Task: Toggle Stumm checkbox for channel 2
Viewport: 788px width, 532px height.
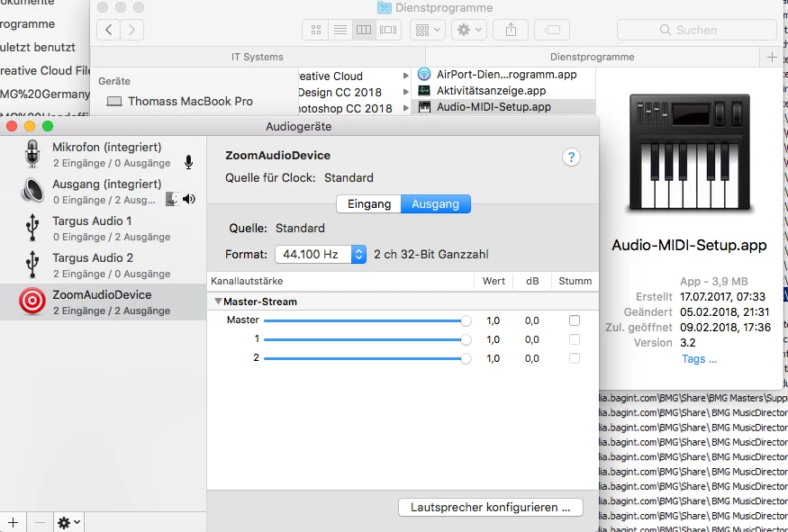Action: [x=575, y=358]
